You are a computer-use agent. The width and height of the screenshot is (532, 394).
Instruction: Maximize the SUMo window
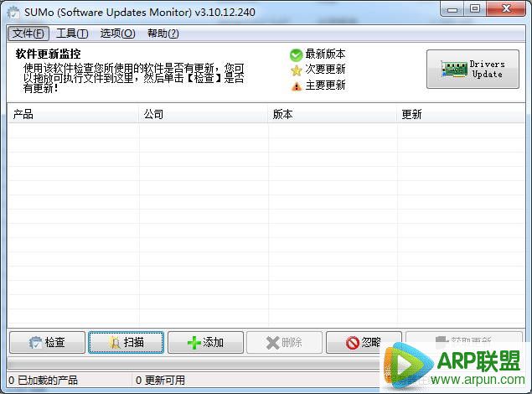click(x=475, y=9)
